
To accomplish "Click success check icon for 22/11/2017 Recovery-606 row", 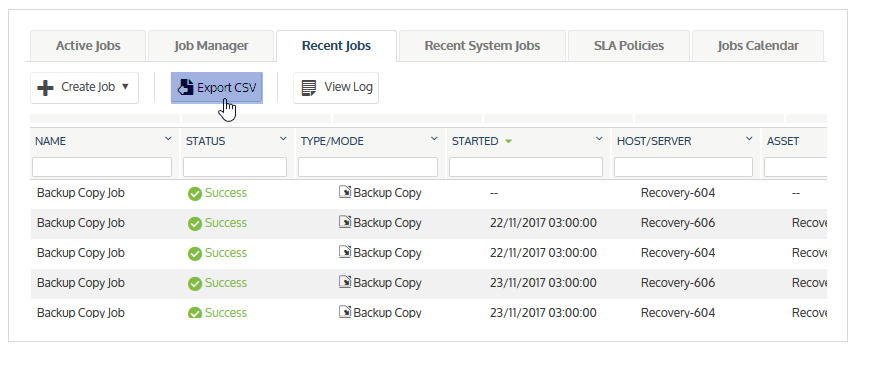I will coord(195,224).
